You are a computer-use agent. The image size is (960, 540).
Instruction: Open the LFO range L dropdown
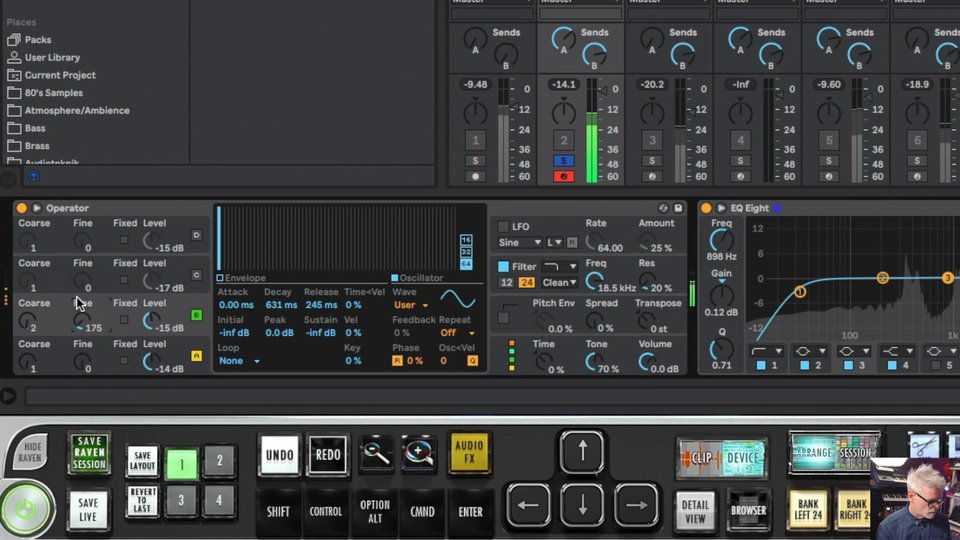click(554, 242)
